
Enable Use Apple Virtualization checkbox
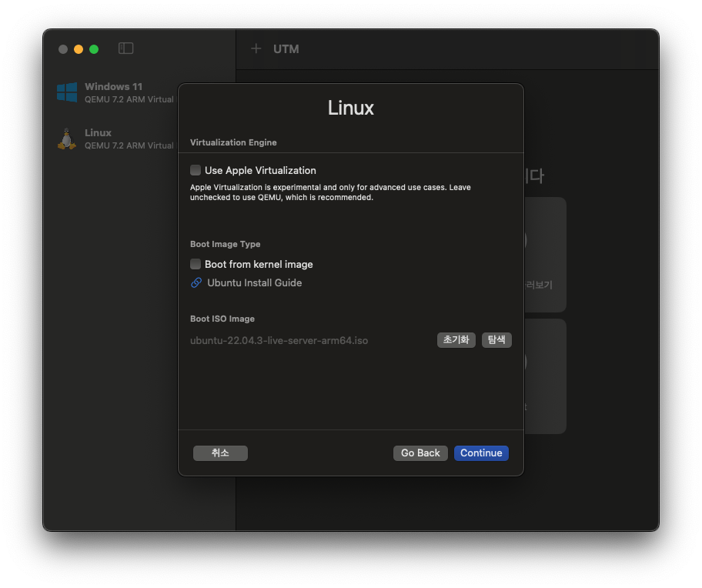[x=196, y=170]
